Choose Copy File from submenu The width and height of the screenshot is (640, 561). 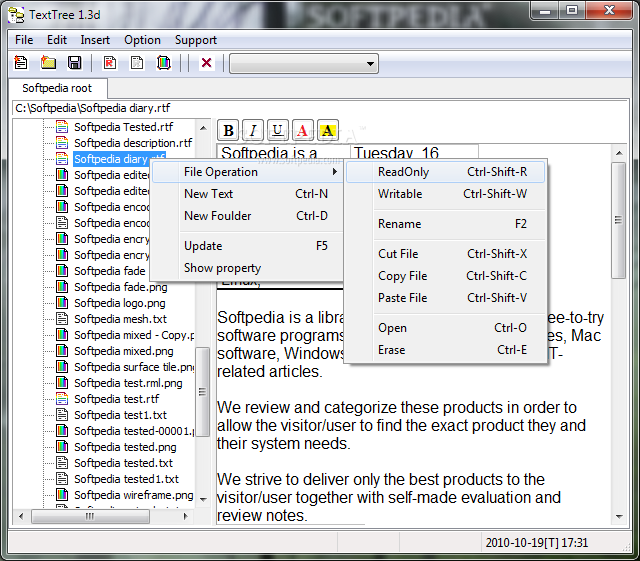click(x=445, y=276)
